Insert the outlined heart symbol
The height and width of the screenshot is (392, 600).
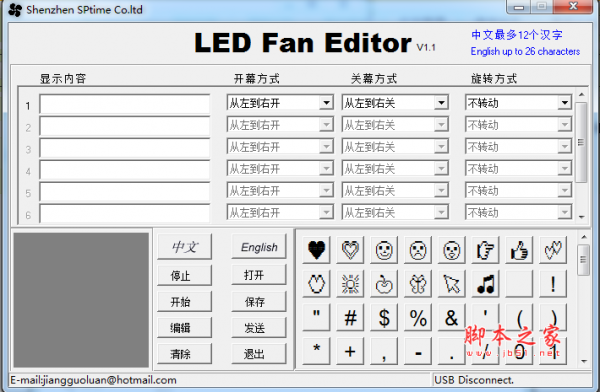coord(350,250)
